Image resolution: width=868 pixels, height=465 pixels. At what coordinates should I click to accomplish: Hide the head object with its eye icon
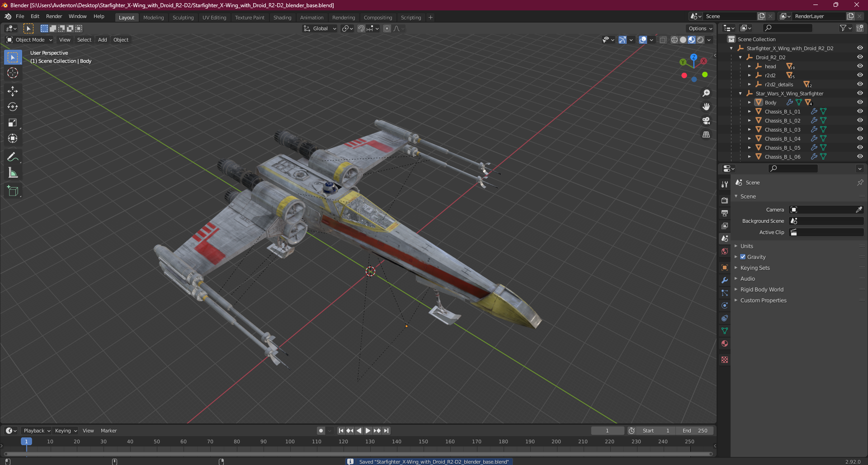coord(860,66)
